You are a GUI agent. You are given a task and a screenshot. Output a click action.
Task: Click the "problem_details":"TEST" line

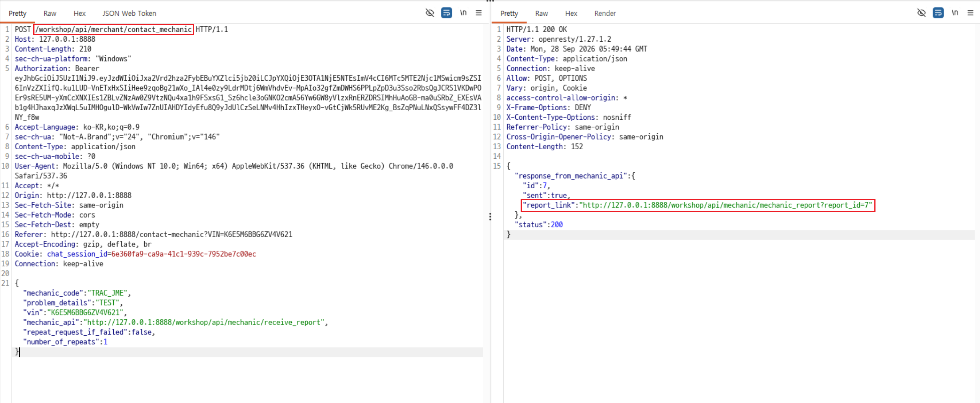click(73, 303)
